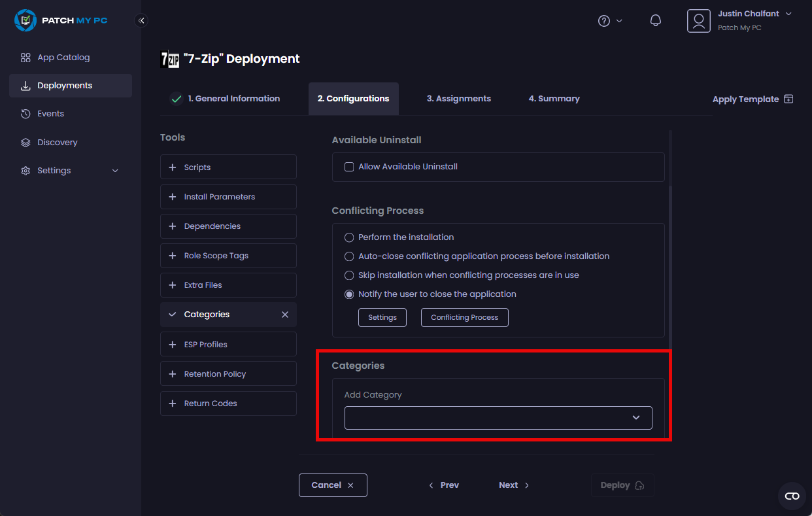Viewport: 812px width, 516px height.
Task: Open the Add Category dropdown
Action: pos(498,418)
